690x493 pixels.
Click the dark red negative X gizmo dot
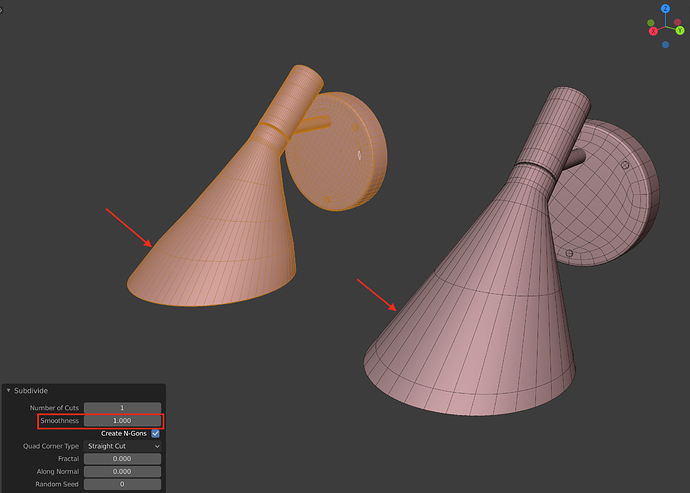point(678,22)
